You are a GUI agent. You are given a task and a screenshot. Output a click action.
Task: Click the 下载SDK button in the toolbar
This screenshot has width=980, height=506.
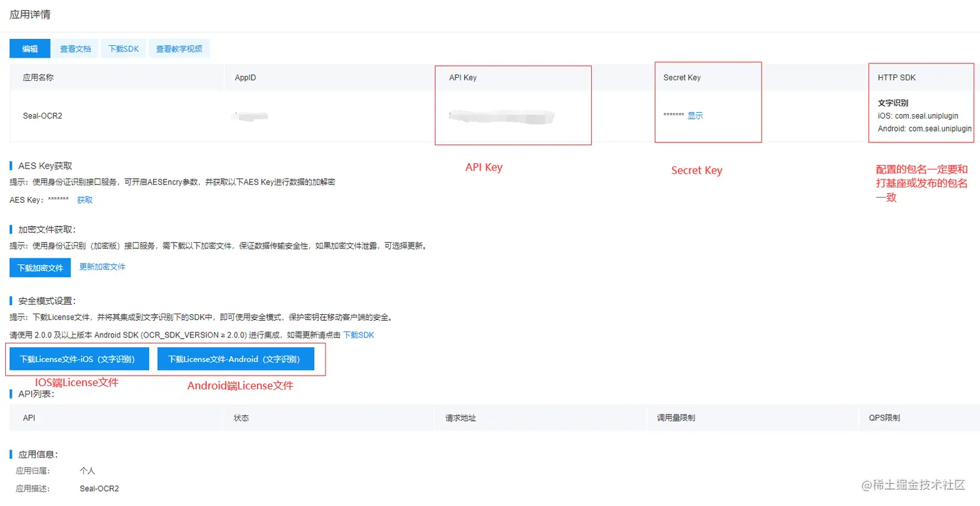pyautogui.click(x=123, y=48)
